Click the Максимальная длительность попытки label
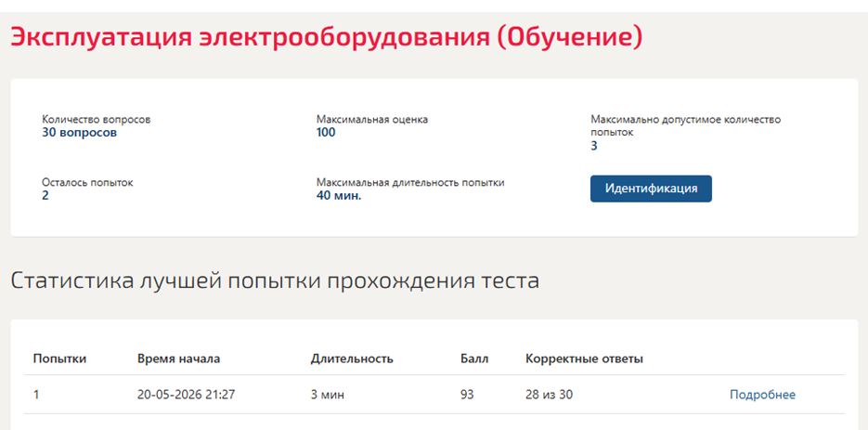This screenshot has width=868, height=430. [410, 182]
